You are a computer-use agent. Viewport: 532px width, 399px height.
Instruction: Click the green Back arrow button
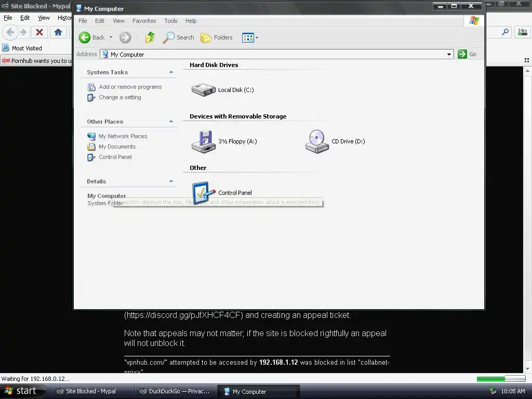click(x=85, y=37)
